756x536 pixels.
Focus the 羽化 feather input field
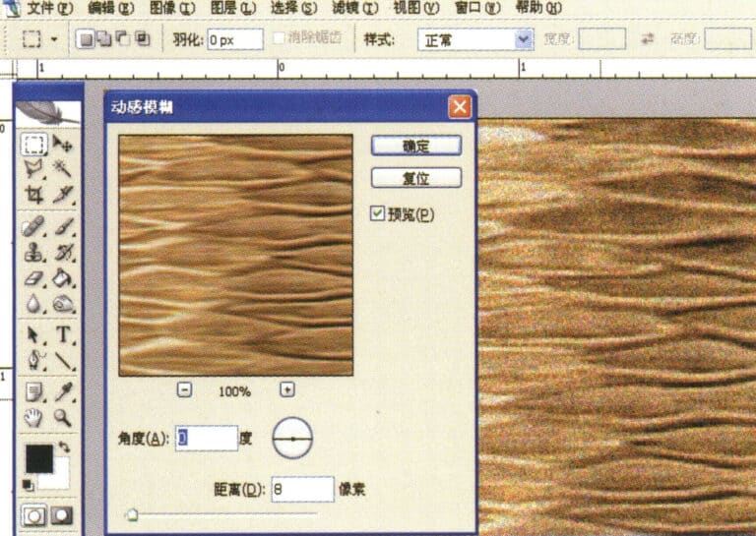(x=235, y=39)
